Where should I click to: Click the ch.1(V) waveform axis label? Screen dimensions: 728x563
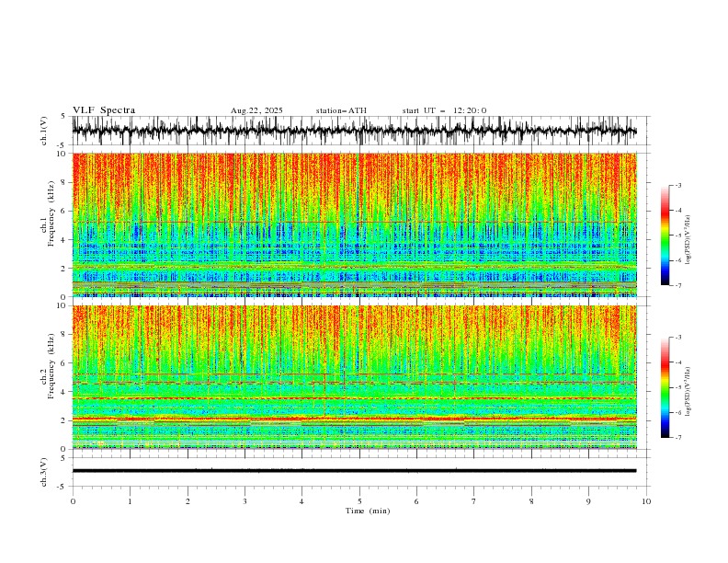(x=44, y=131)
